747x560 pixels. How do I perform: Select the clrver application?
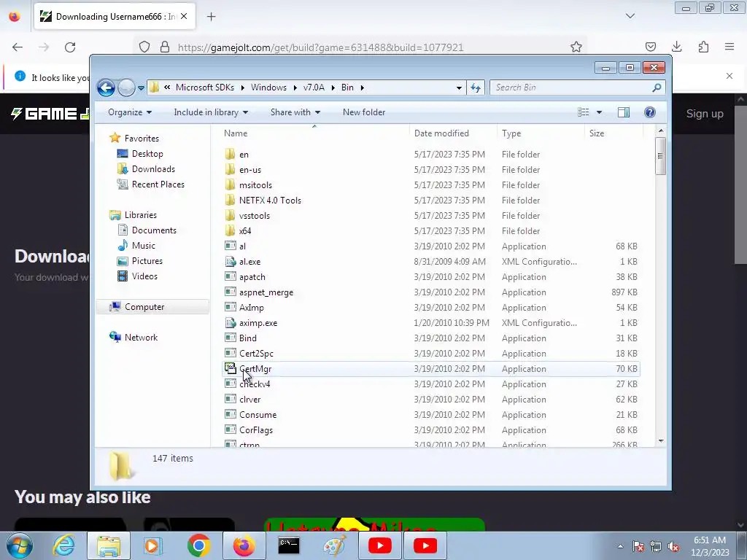249,400
